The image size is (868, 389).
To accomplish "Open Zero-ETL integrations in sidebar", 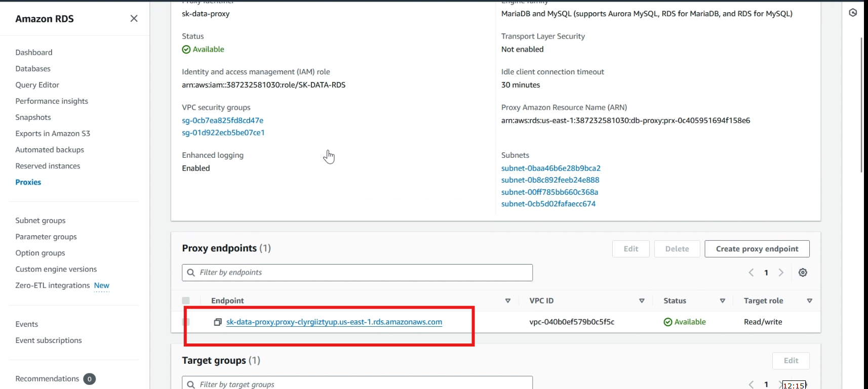I will 53,285.
